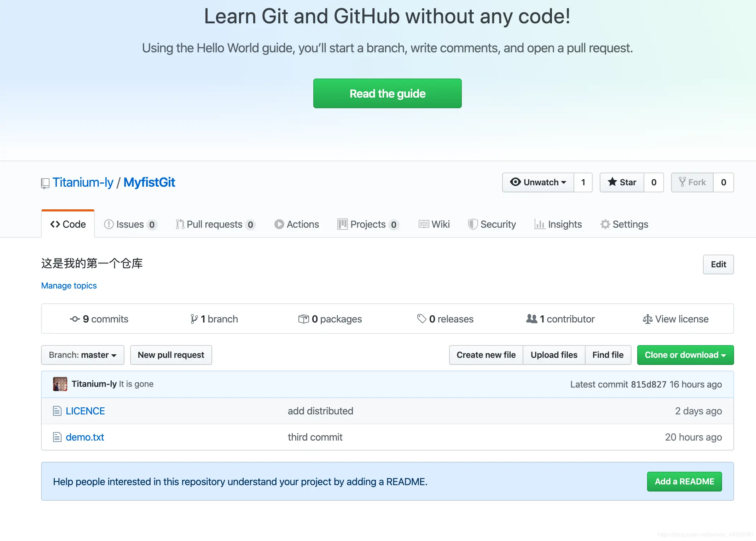Open the Manage topics link
Image resolution: width=756 pixels, height=541 pixels.
[x=69, y=286]
